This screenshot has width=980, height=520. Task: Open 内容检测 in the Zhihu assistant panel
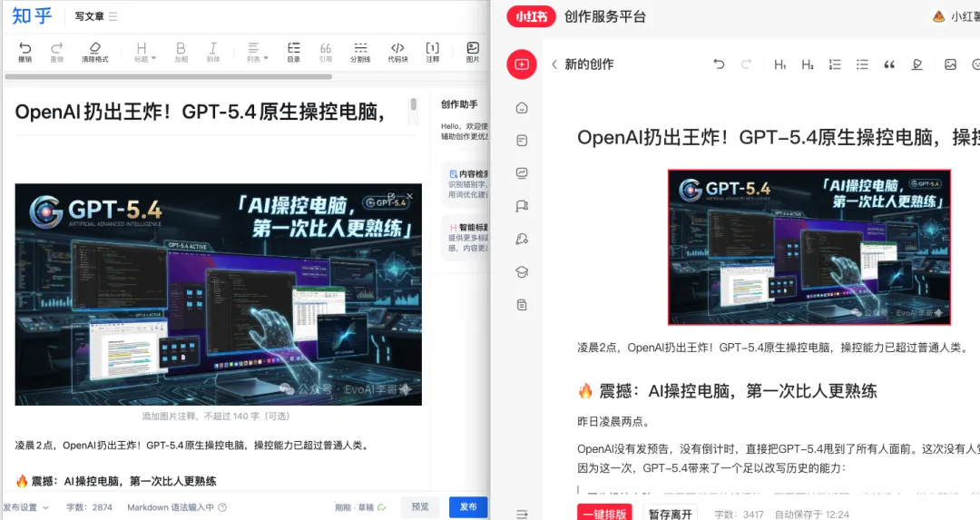coord(466,184)
